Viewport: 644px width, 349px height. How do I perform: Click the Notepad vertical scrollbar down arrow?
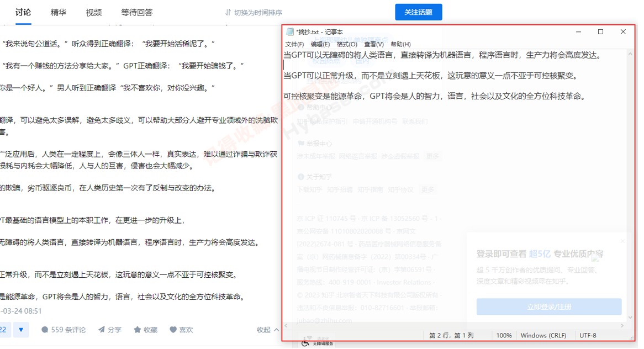(x=630, y=318)
